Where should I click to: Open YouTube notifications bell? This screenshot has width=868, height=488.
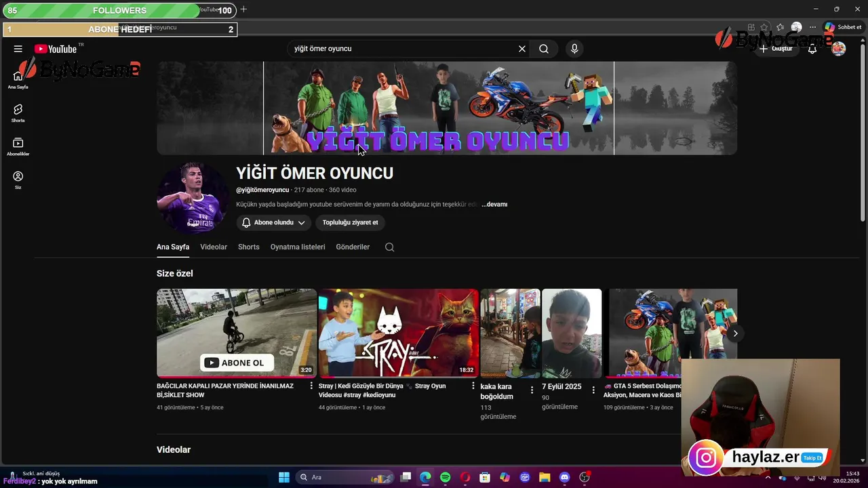tap(812, 49)
